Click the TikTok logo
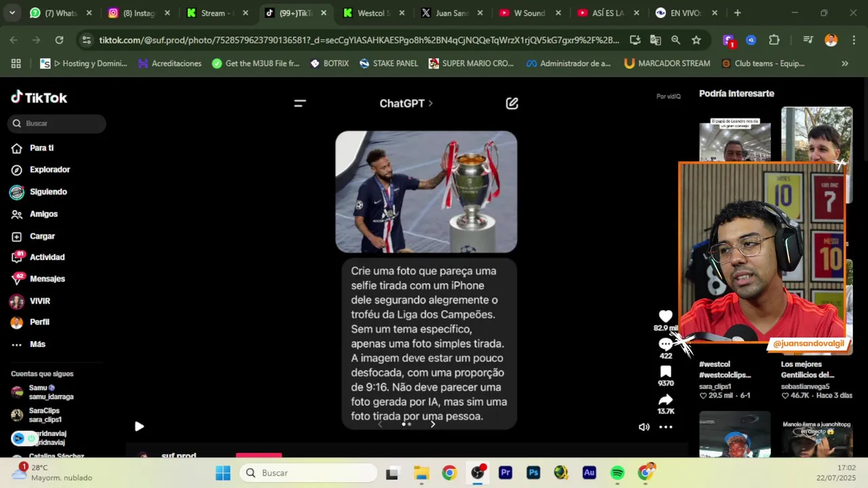Screen dimensions: 868x488 point(39,98)
